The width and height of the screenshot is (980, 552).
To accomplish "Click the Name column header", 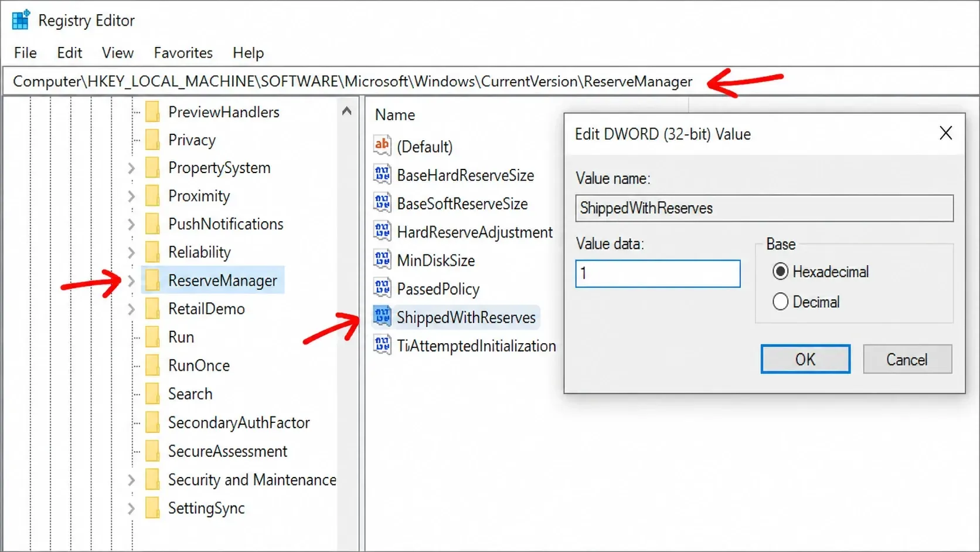I will (395, 115).
